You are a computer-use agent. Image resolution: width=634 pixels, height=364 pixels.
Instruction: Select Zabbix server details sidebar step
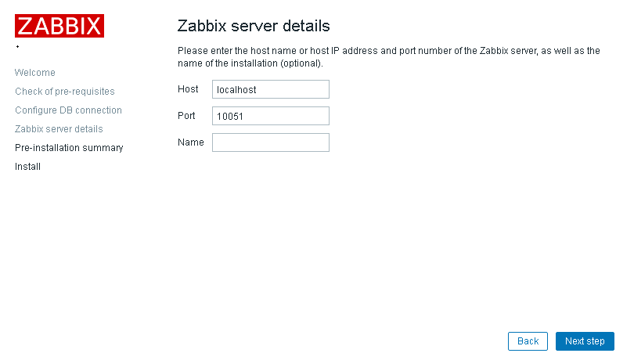pyautogui.click(x=59, y=129)
